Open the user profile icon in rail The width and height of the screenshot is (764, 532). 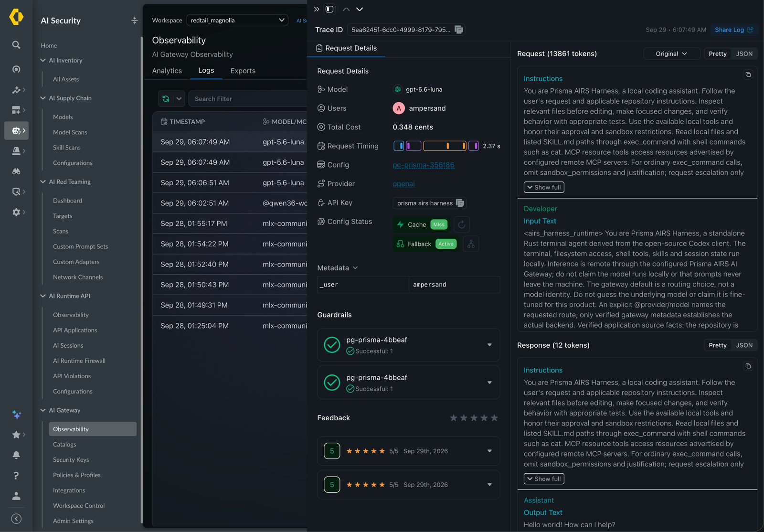[x=16, y=496]
